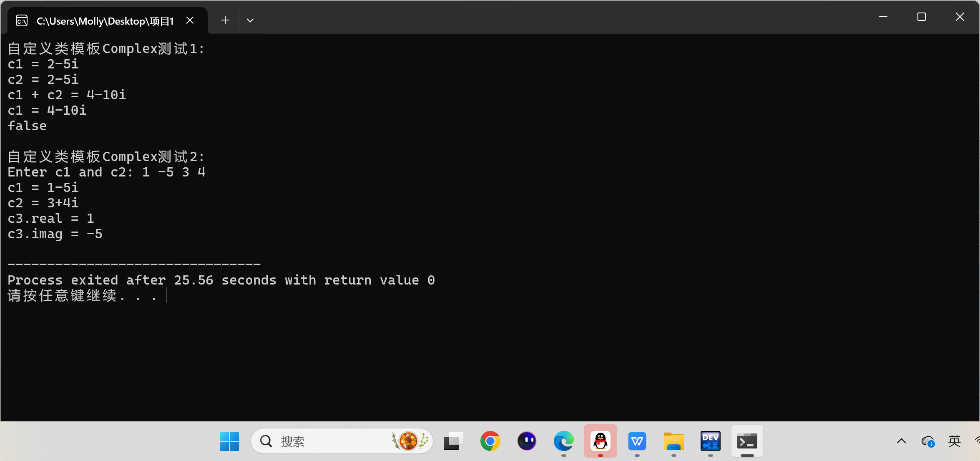Launch Google Chrome from taskbar
The image size is (980, 461).
(x=490, y=441)
